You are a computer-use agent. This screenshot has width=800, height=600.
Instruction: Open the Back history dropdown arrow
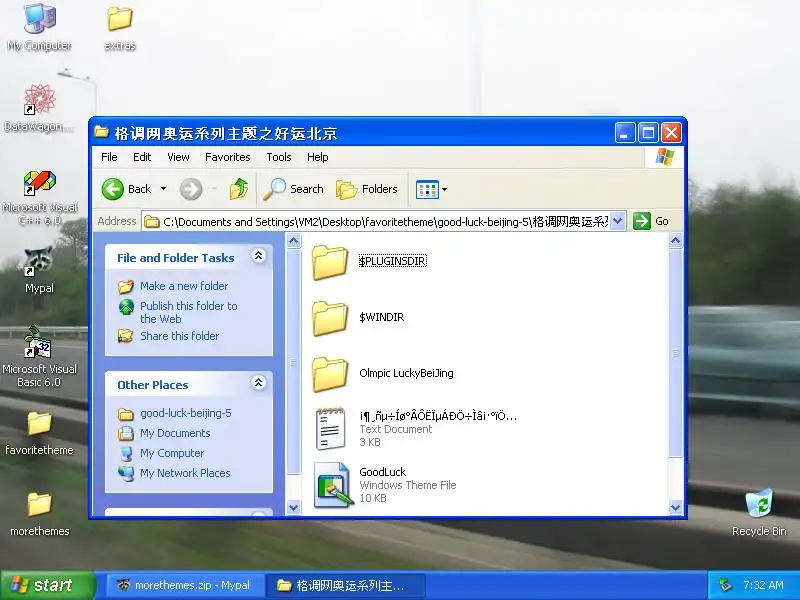[x=163, y=189]
